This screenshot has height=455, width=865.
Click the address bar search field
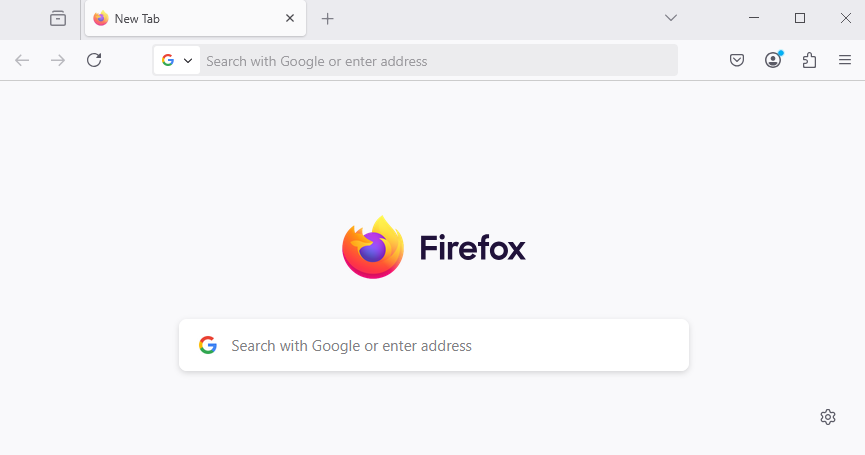439,61
